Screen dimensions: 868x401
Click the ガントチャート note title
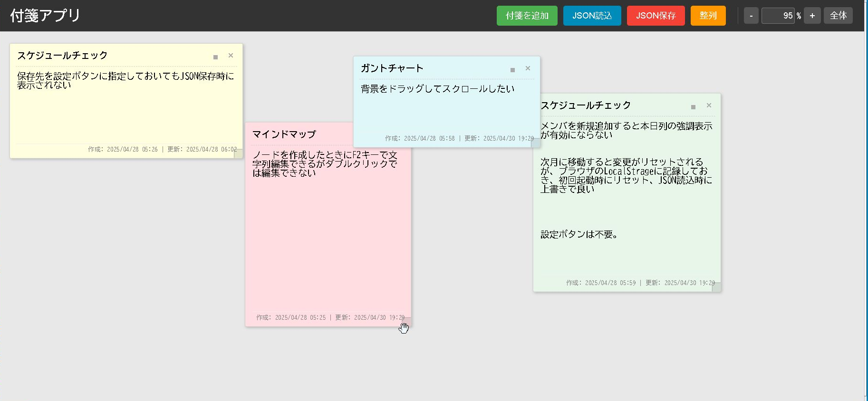pyautogui.click(x=392, y=68)
